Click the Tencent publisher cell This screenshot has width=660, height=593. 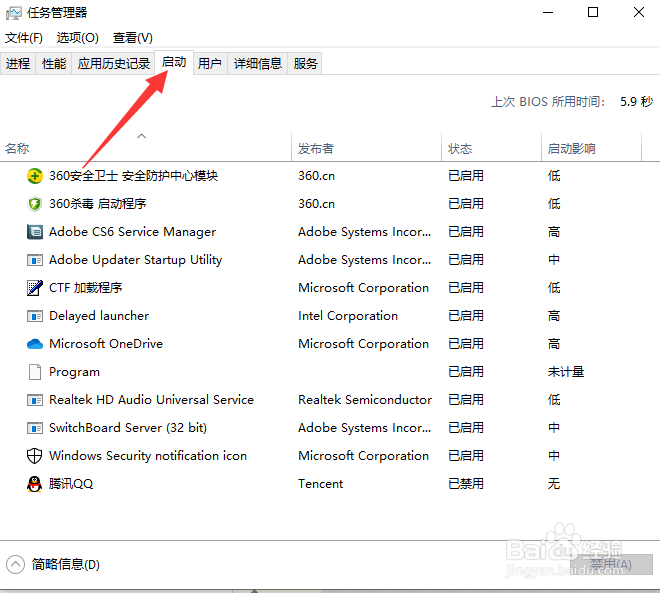pos(321,484)
